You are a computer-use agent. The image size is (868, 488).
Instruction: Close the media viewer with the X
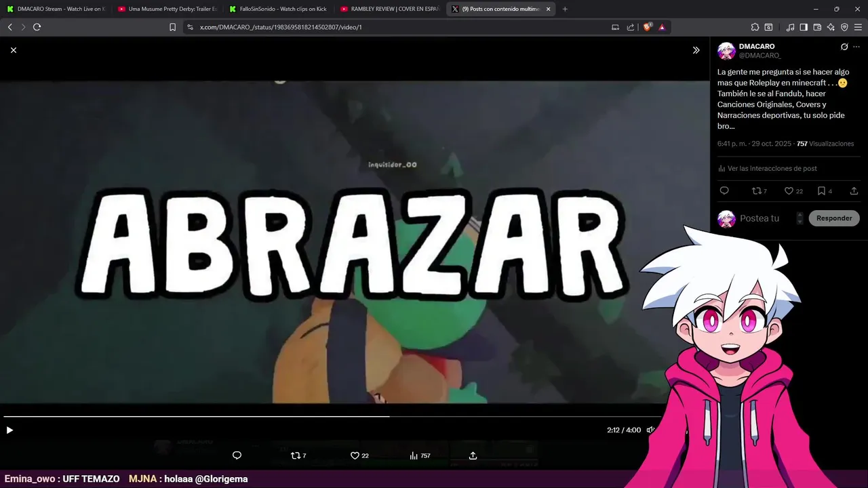(13, 50)
